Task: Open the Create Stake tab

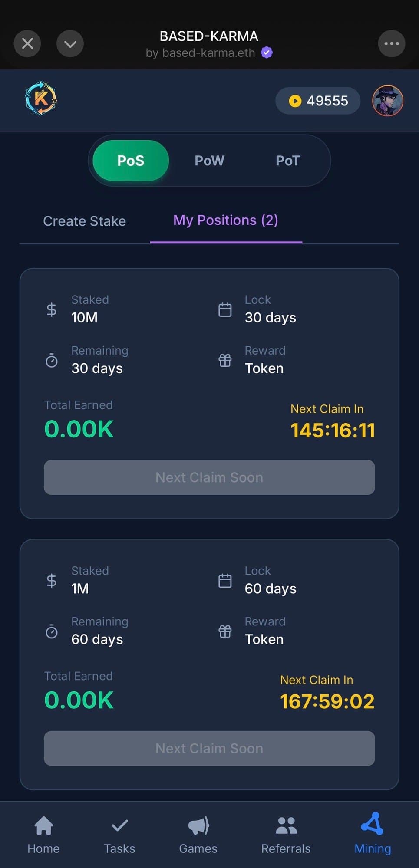Action: tap(85, 221)
